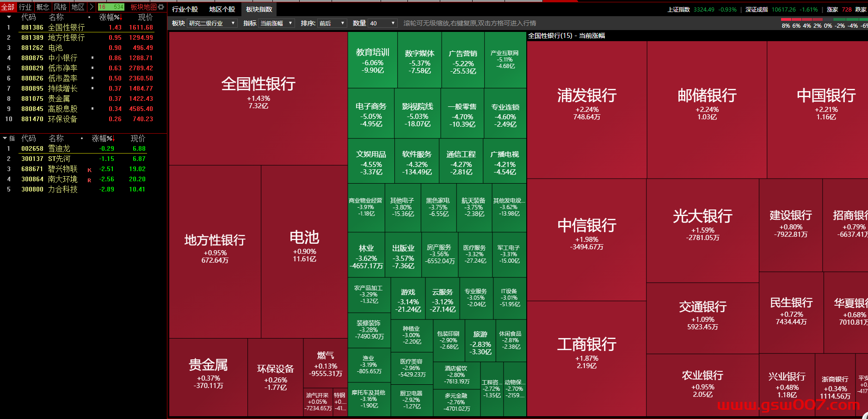Sort sector list by 代码 header
The width and height of the screenshot is (868, 419).
coord(28,17)
